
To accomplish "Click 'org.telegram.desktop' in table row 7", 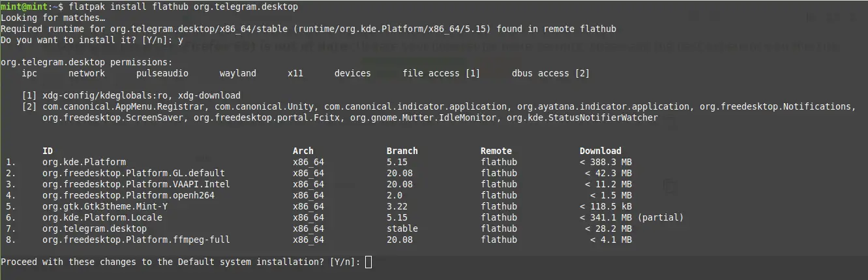I will point(95,228).
